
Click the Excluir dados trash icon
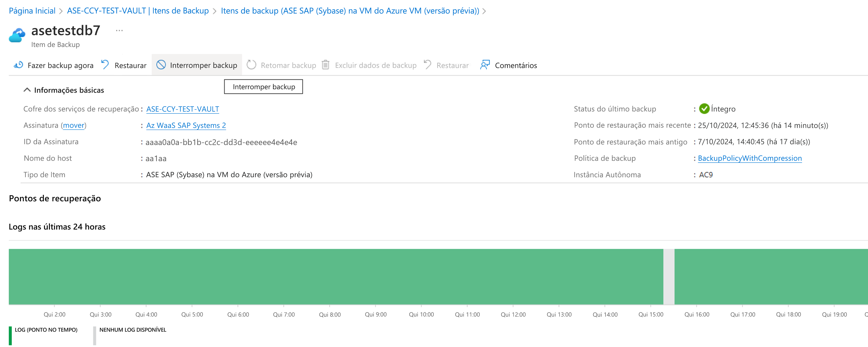pos(325,65)
